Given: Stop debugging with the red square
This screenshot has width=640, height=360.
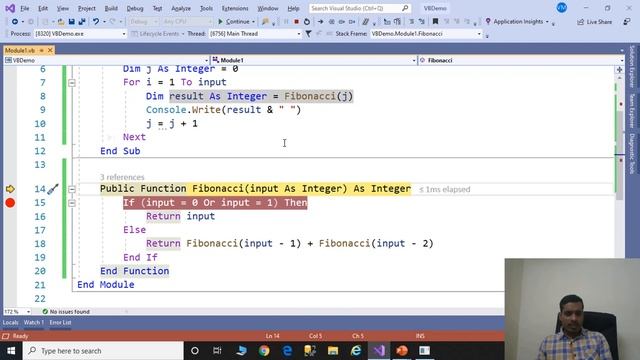Looking at the screenshot, I should 296,22.
